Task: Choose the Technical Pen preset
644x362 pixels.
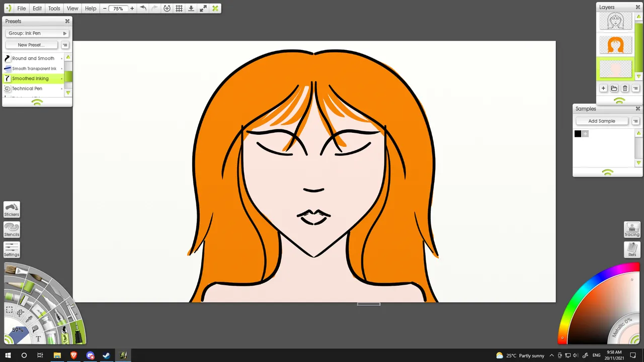Action: click(x=33, y=88)
